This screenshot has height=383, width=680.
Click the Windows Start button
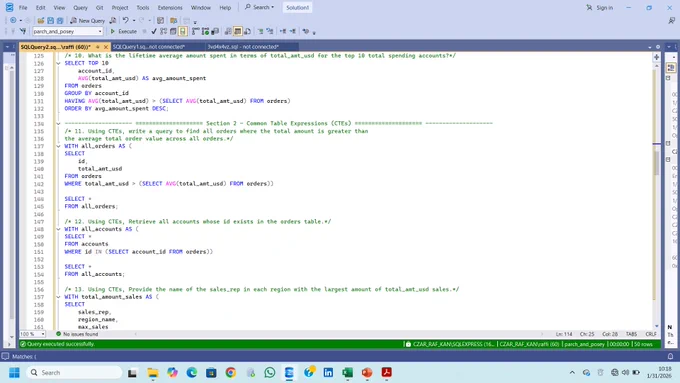14,373
